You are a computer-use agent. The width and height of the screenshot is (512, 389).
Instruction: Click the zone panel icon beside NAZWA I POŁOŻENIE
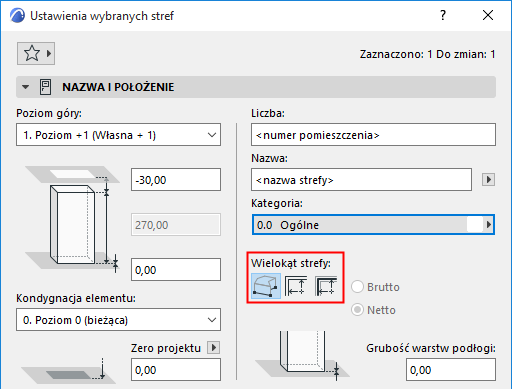click(x=45, y=87)
